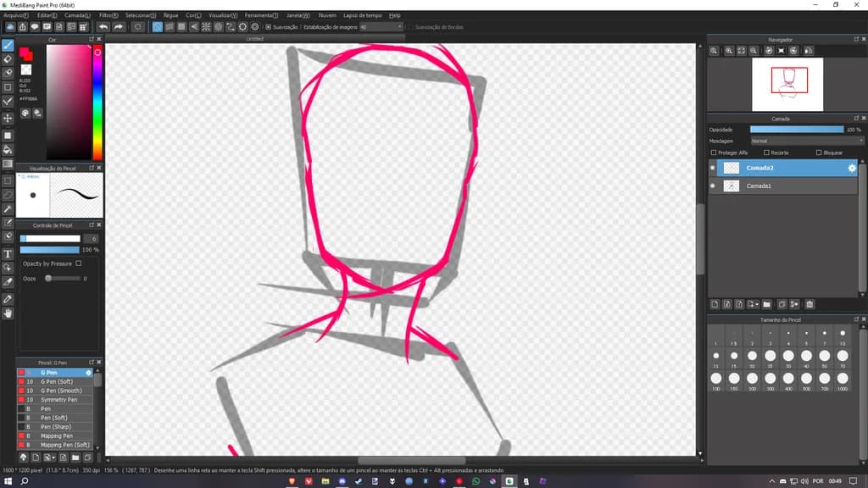Select the Gradient tool
This screenshot has height=488, width=868.
click(8, 164)
